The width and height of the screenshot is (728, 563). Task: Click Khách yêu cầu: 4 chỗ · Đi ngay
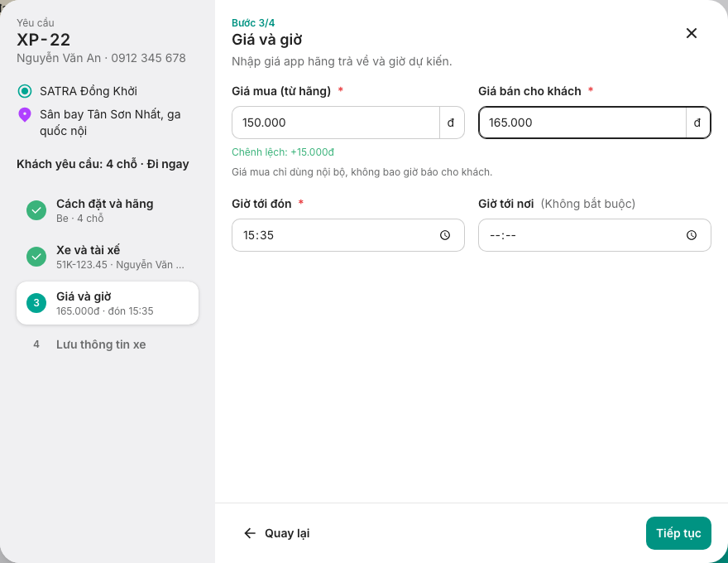point(103,164)
